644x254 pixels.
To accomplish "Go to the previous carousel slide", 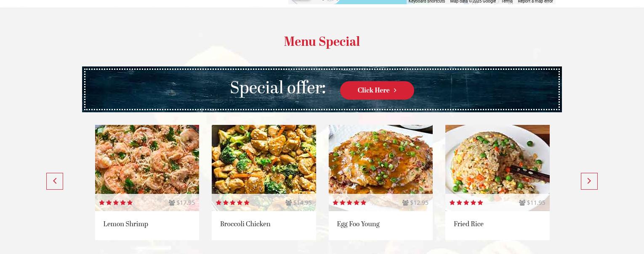I will tap(55, 181).
